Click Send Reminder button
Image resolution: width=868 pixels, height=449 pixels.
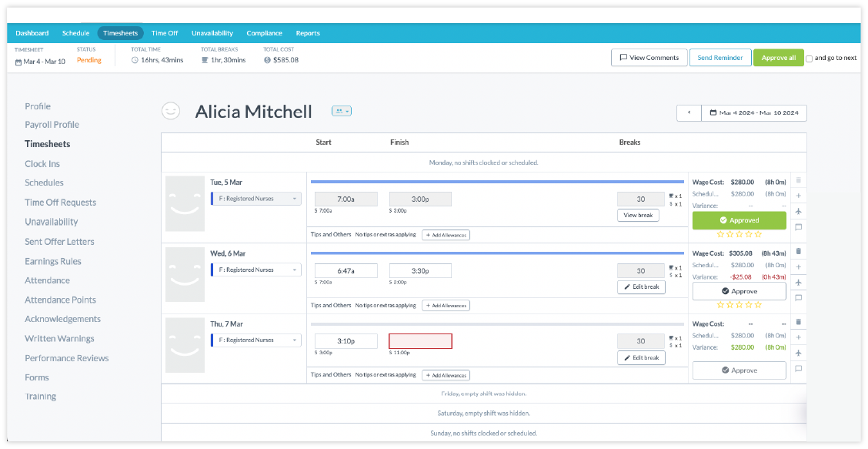pos(719,58)
